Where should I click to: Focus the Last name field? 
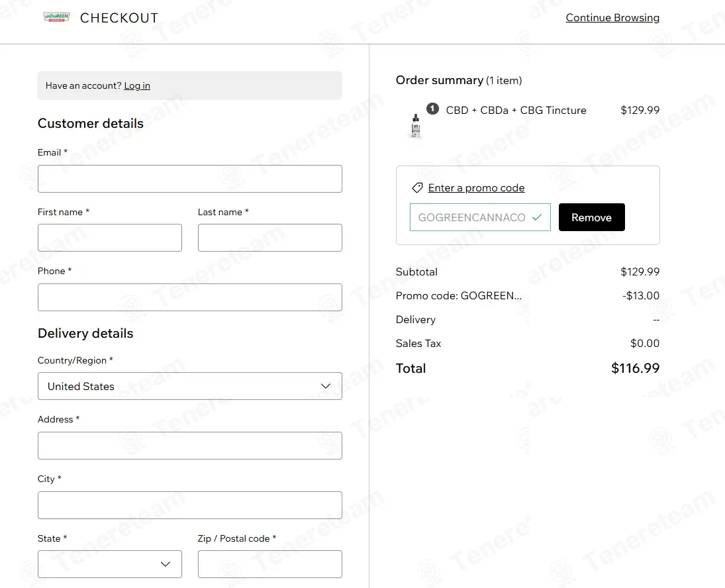270,238
